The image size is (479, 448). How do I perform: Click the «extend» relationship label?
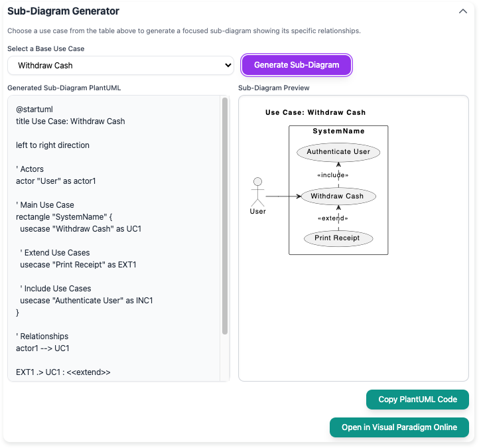pyautogui.click(x=332, y=218)
